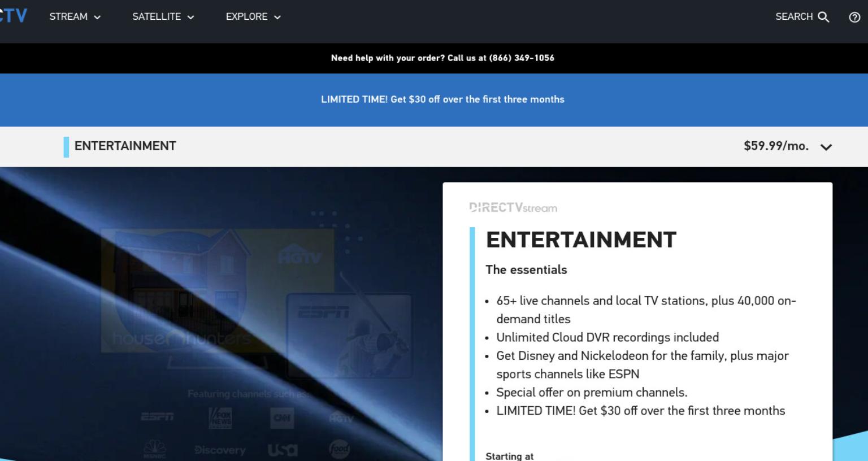The width and height of the screenshot is (868, 461).
Task: Expand the STREAM chevron arrow
Action: (x=97, y=18)
